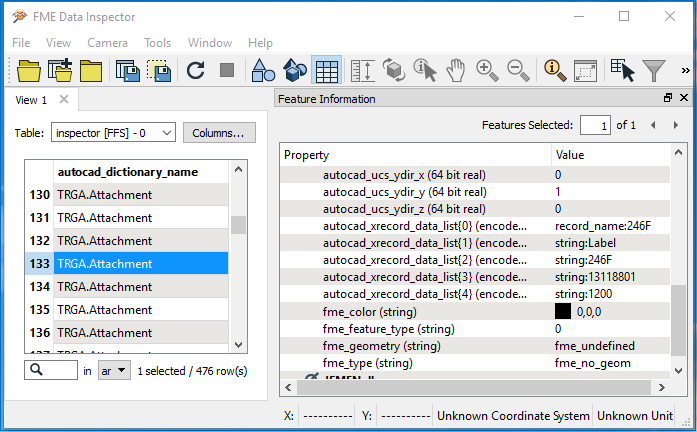Image resolution: width=697 pixels, height=432 pixels.
Task: Click the Unknown Coordinate System status
Action: 513,416
